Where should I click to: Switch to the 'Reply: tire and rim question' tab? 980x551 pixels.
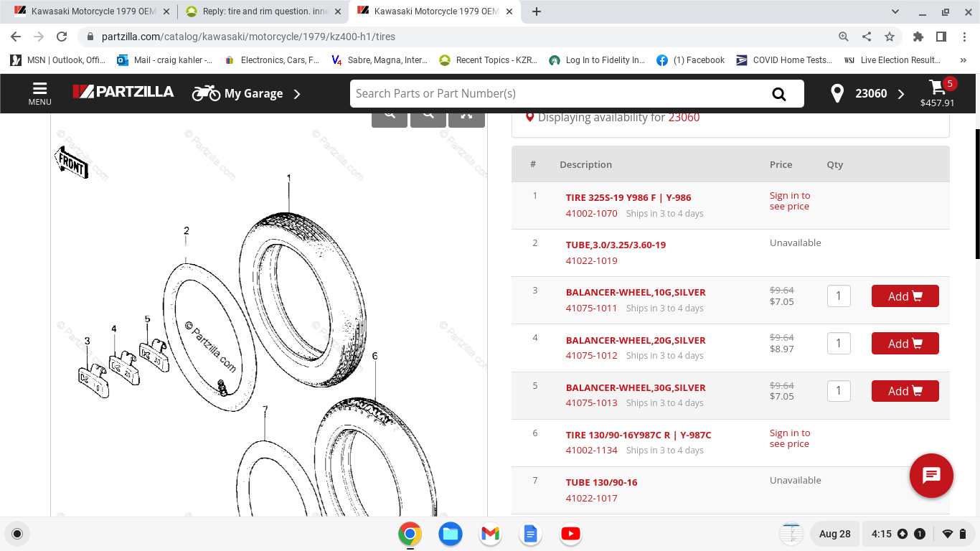[x=262, y=11]
